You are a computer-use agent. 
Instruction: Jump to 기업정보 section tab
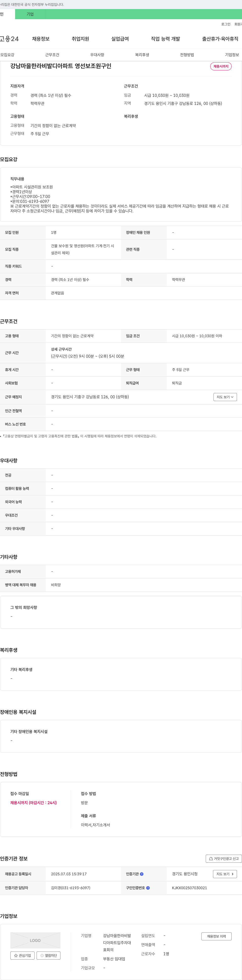coord(232,55)
